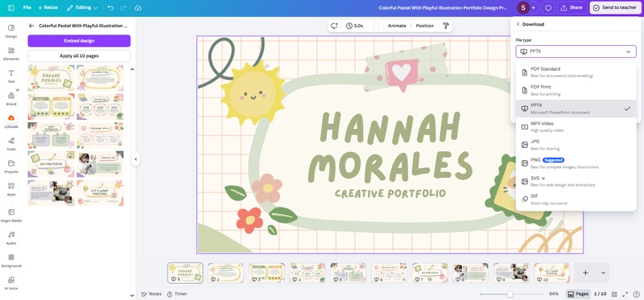Open the Audio panel
The image size is (644, 300).
[x=11, y=237]
